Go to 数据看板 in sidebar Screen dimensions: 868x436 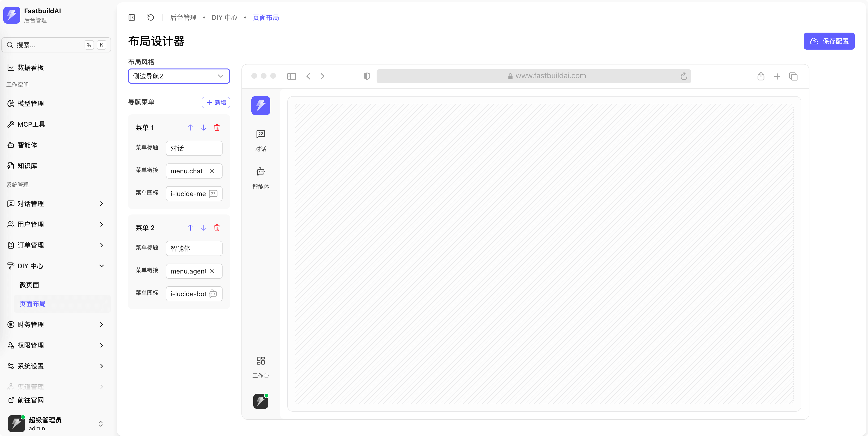31,67
